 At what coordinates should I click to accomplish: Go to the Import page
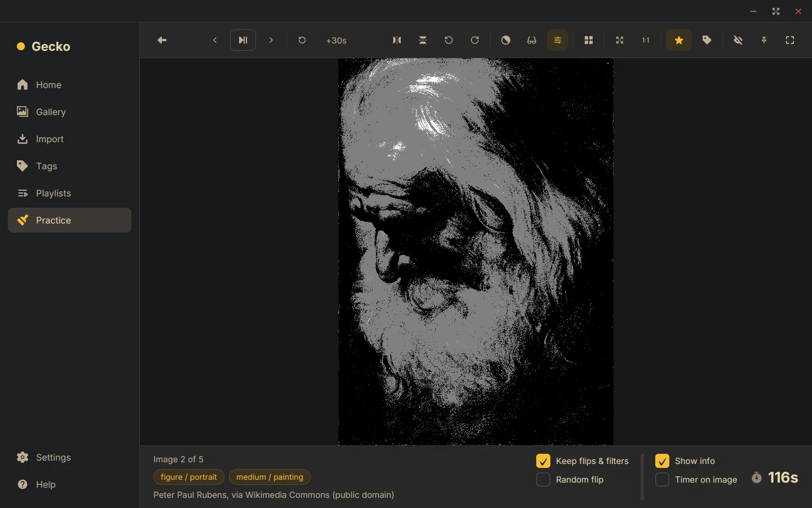pos(69,139)
